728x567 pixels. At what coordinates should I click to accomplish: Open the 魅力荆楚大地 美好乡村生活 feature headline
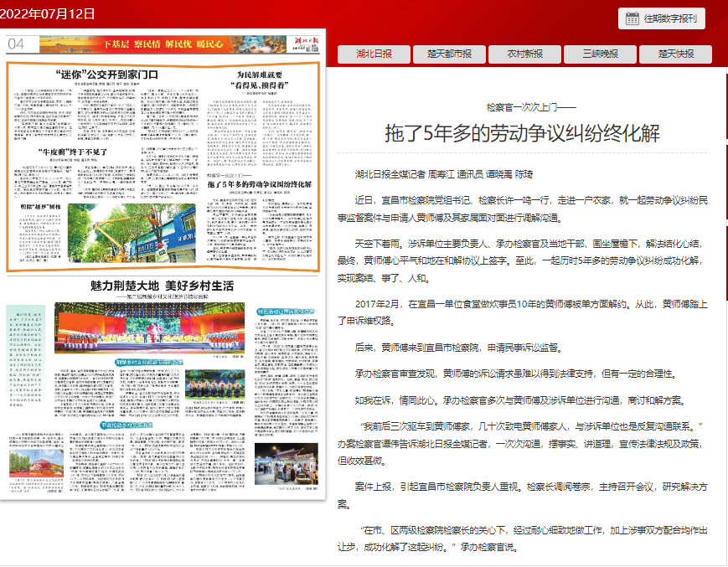point(162,286)
